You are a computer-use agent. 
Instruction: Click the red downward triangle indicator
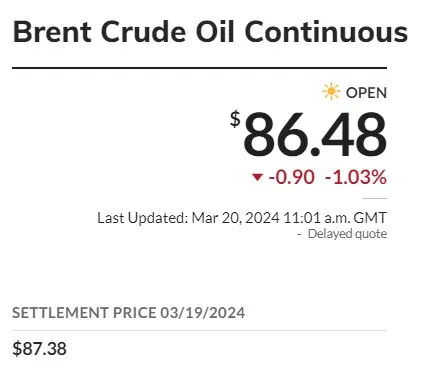coord(257,177)
